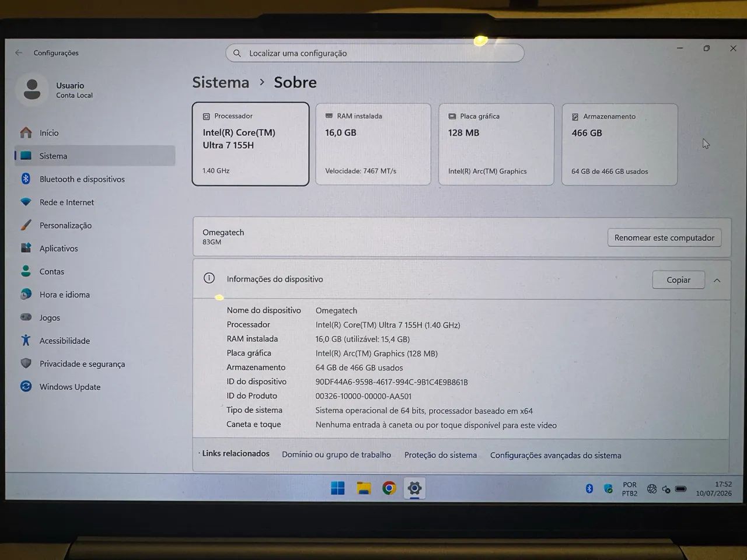
Task: Open Rede e Internet settings
Action: [x=95, y=202]
